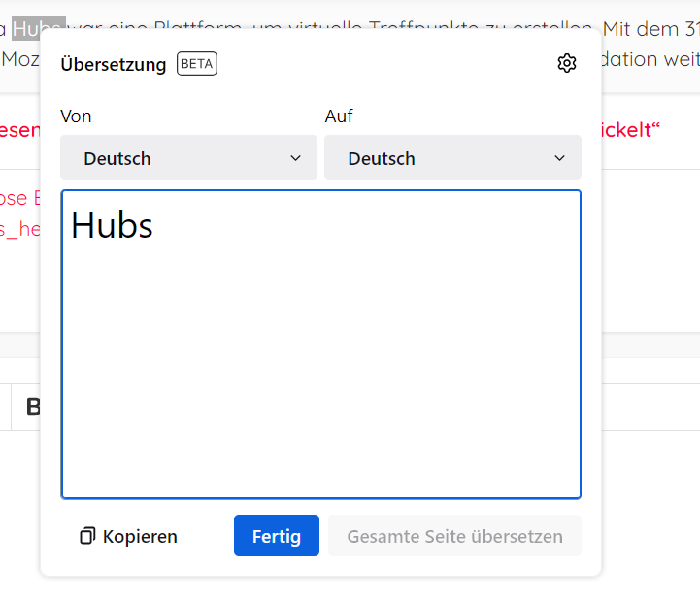
Task: Click the empty area of the translation box
Action: coord(320,379)
